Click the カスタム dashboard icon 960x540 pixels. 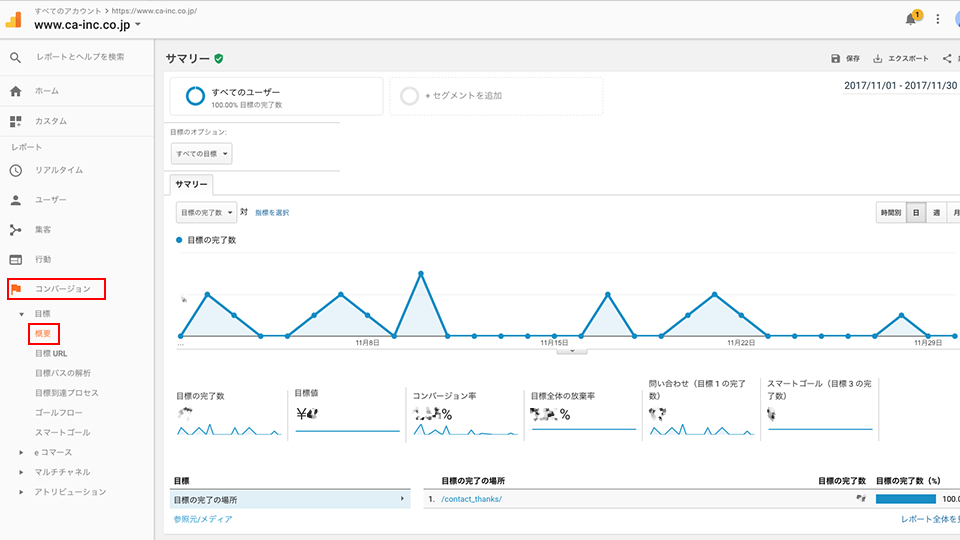[16, 121]
